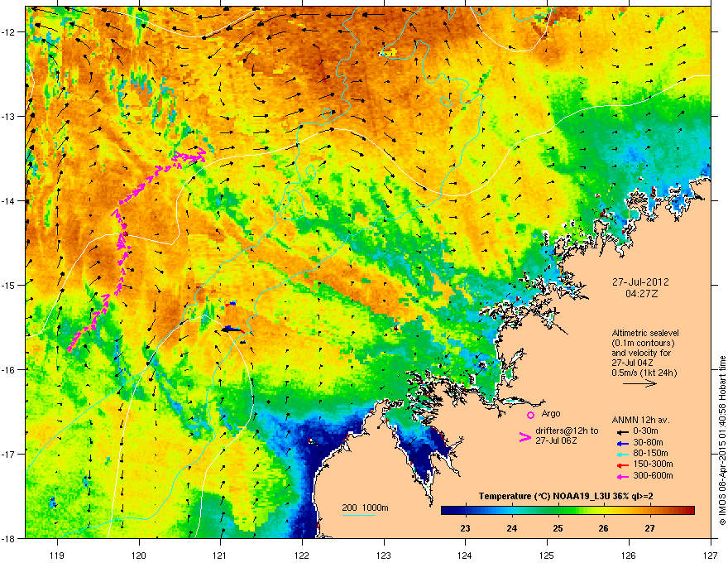728x563 pixels.
Task: Click the 0.5m/s velocity scale arrow
Action: click(x=639, y=383)
